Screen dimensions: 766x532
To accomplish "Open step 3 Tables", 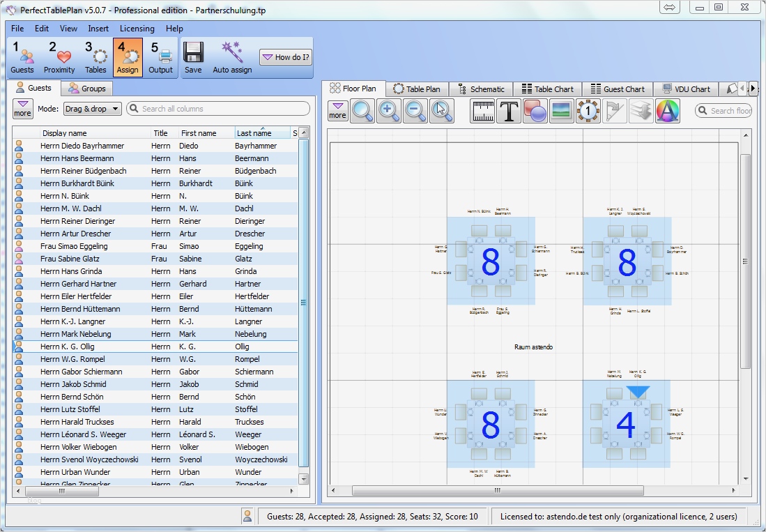I will tap(95, 56).
